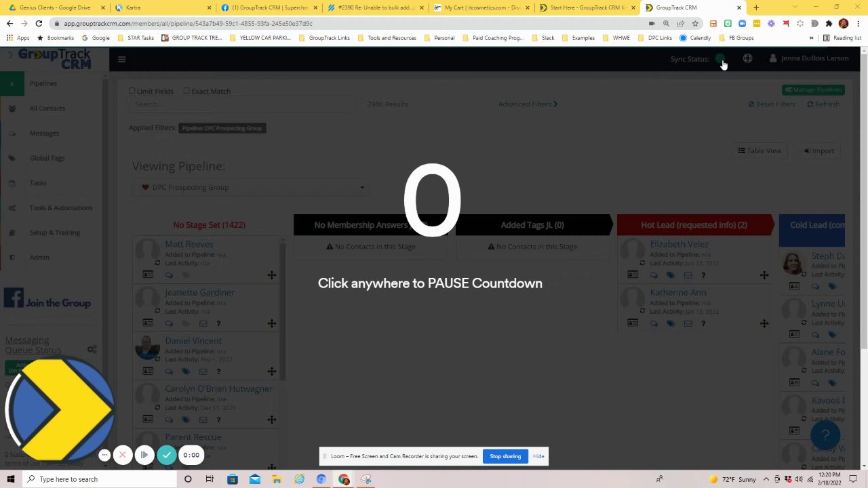The height and width of the screenshot is (488, 868).
Task: Click Loom cancel recording X button
Action: click(123, 455)
